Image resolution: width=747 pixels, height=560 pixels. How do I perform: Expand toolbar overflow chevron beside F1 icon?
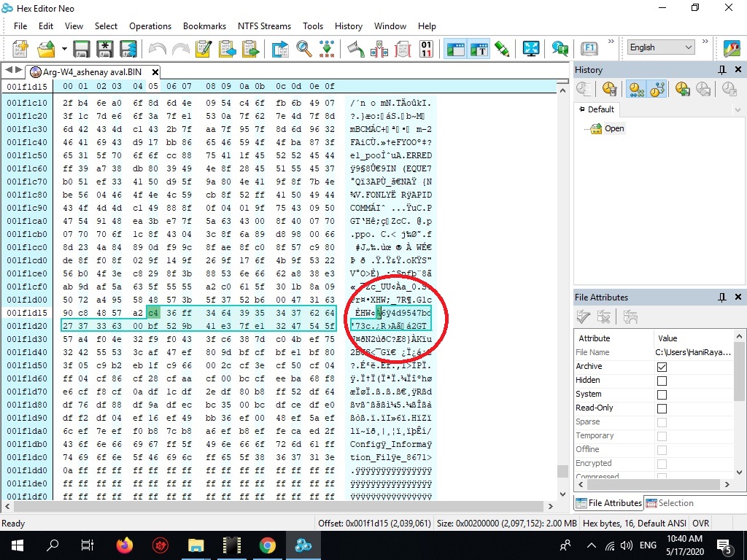click(611, 42)
